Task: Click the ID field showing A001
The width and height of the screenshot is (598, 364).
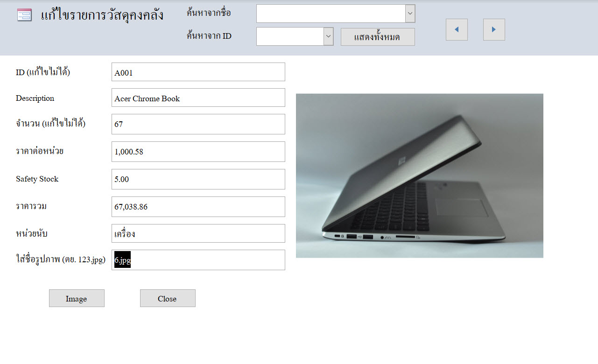Action: coord(198,72)
